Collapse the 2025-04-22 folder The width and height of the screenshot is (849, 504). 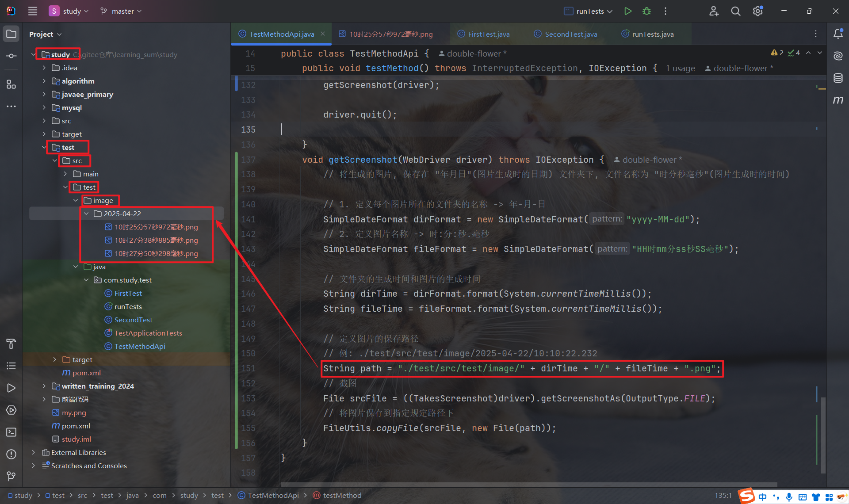point(86,214)
